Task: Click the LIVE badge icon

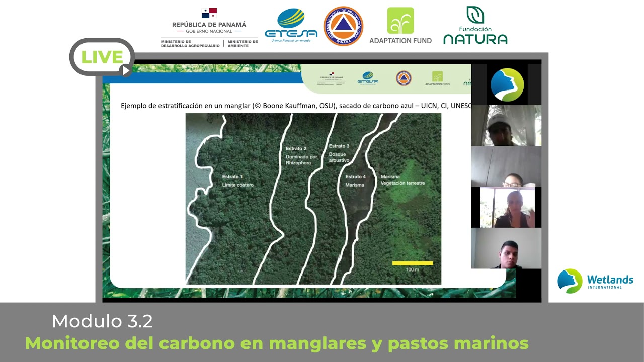Action: point(102,57)
